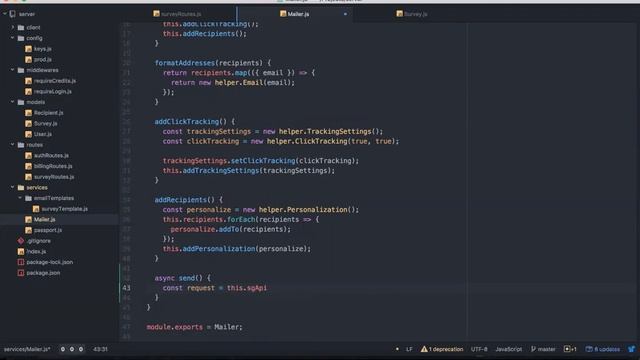This screenshot has width=640, height=360.
Task: Click the services folder icon
Action: 21,188
